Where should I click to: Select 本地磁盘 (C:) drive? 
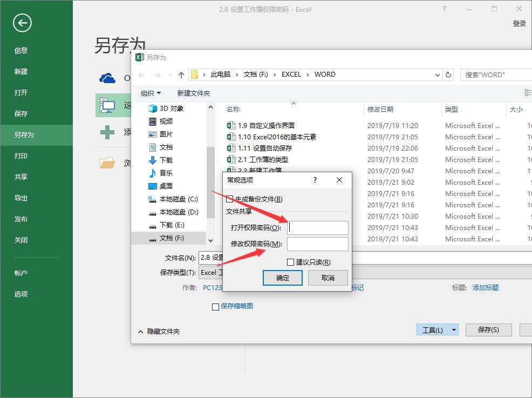[178, 199]
